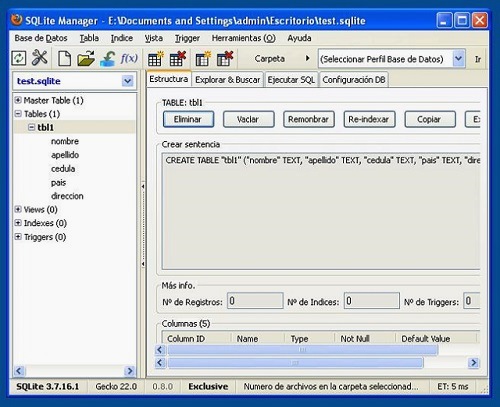Click the Not Null column header
The height and width of the screenshot is (407, 500).
[x=365, y=338]
